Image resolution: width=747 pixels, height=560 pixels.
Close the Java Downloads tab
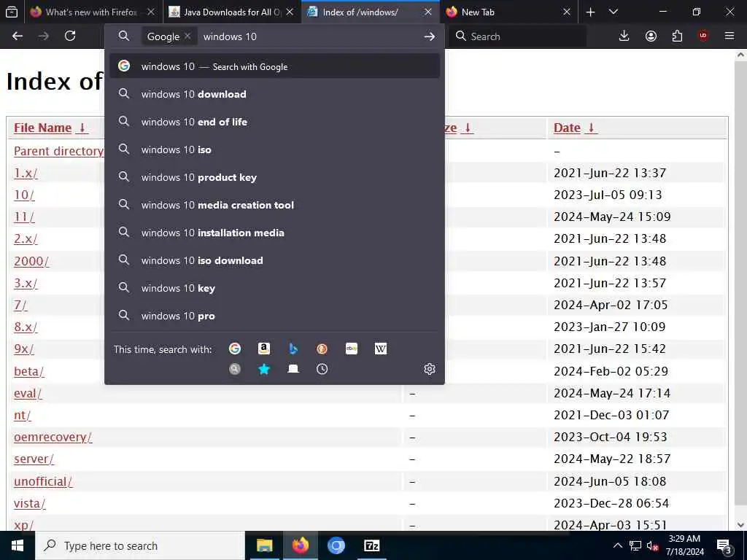(x=290, y=12)
